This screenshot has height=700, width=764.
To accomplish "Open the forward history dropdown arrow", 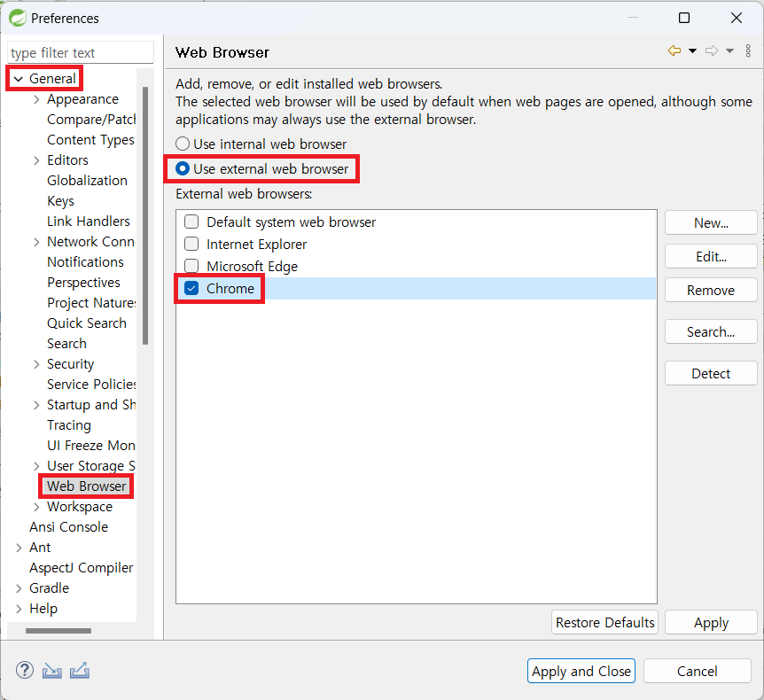I will pos(730,51).
